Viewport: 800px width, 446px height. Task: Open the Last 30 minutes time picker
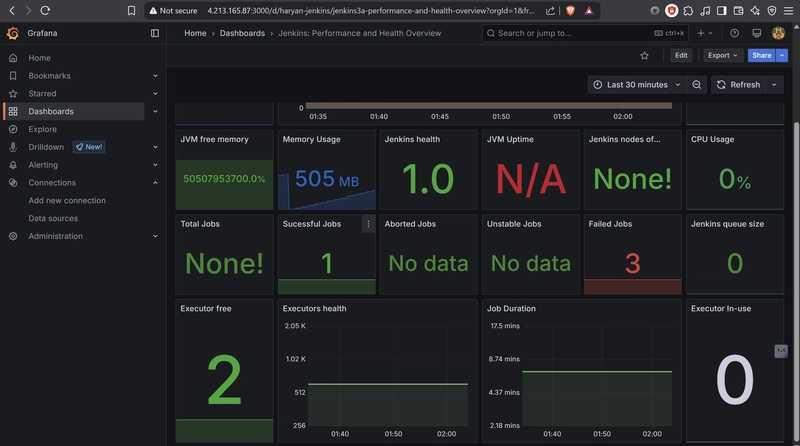(637, 85)
